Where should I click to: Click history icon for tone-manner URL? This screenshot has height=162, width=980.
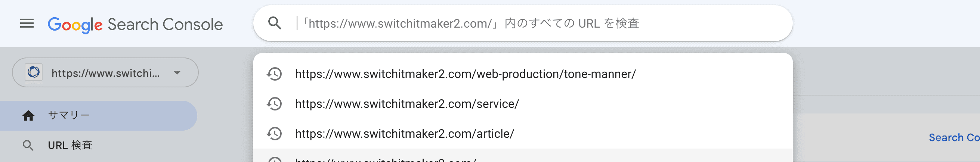274,74
